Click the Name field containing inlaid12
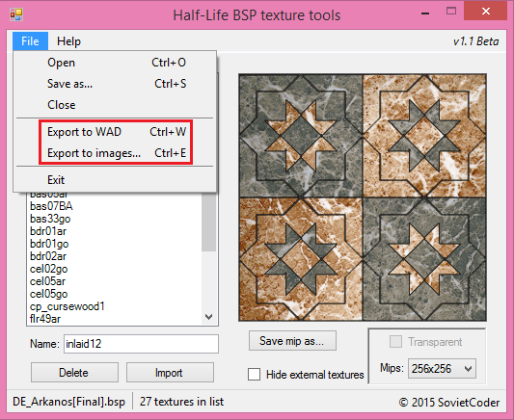The width and height of the screenshot is (514, 420). click(x=141, y=344)
